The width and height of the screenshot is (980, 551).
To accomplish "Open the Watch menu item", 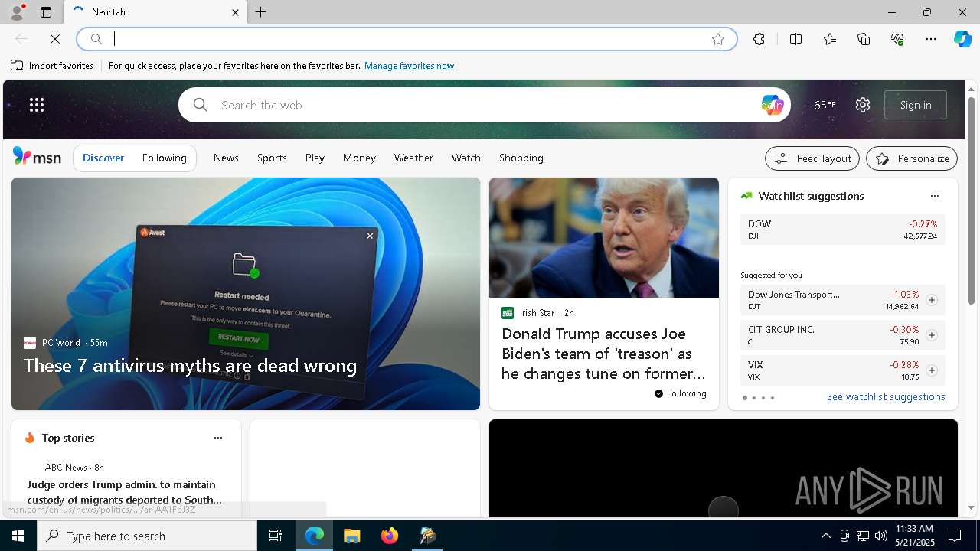I will point(466,158).
